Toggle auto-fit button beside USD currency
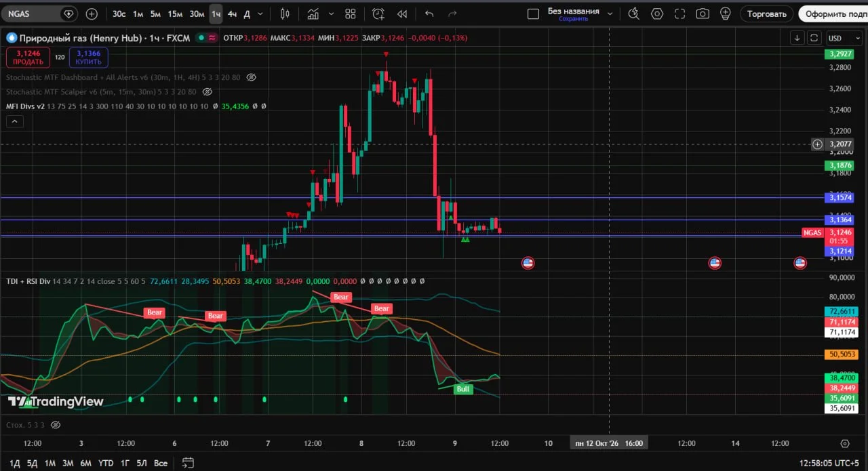The image size is (868, 471). click(x=814, y=38)
